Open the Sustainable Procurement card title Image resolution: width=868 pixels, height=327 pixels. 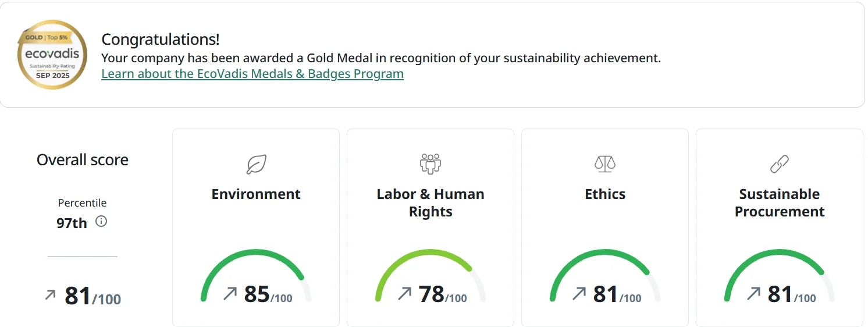(x=780, y=202)
